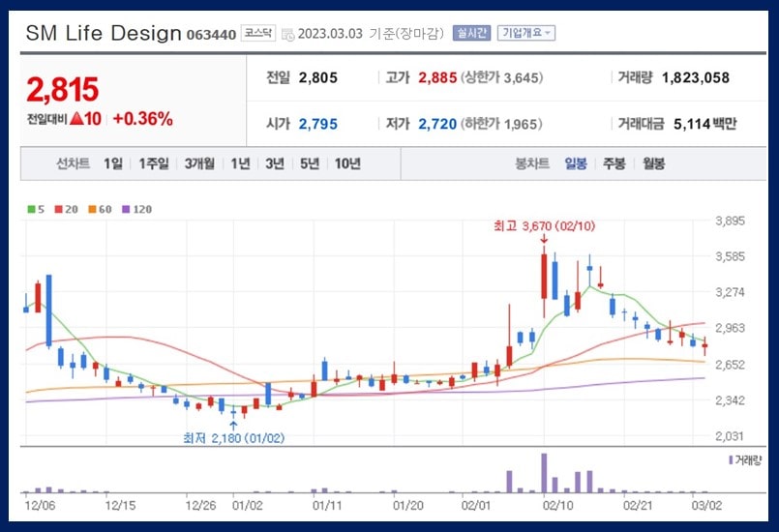The image size is (779, 532).
Task: Click the orange 60-day moving average swatch
Action: point(92,209)
